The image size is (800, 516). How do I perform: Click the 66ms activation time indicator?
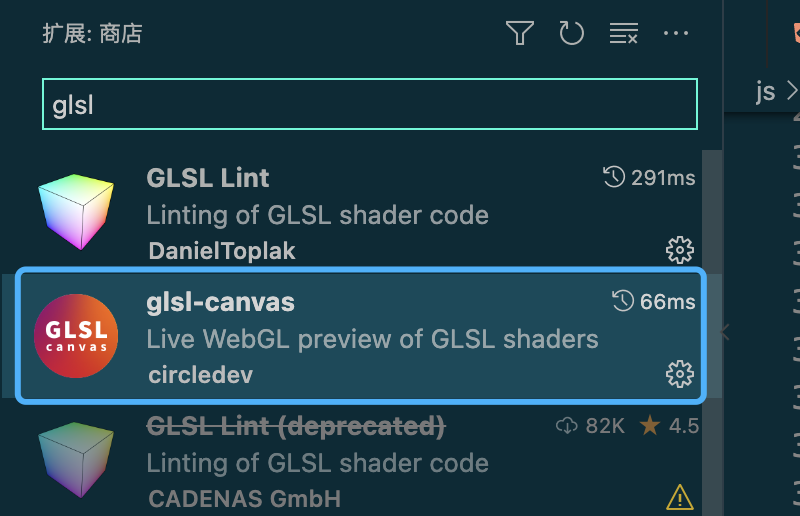pos(653,302)
